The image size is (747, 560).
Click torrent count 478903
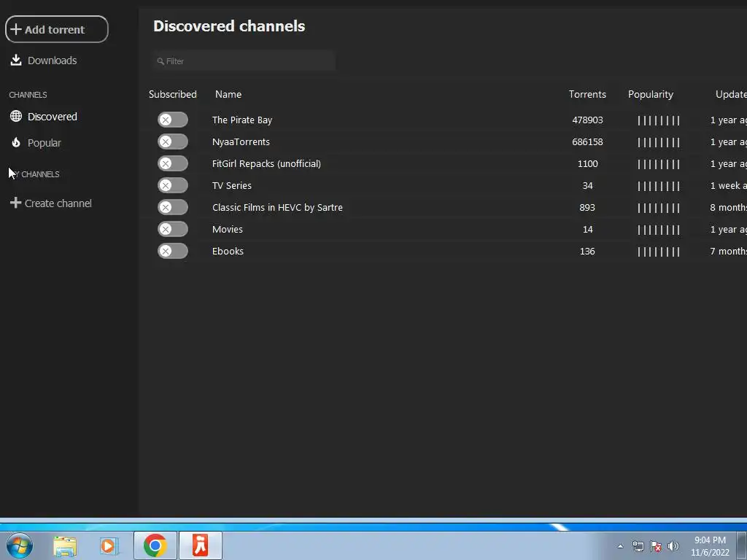[587, 120]
